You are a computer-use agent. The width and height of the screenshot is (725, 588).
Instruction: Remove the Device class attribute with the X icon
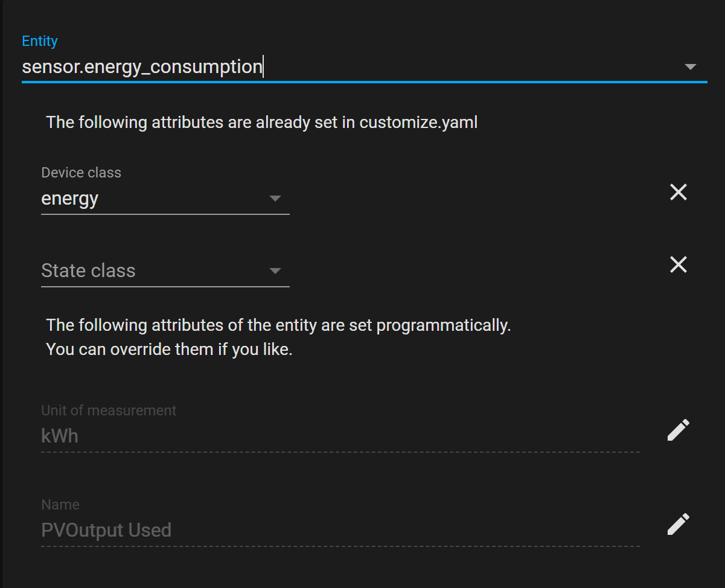click(678, 192)
